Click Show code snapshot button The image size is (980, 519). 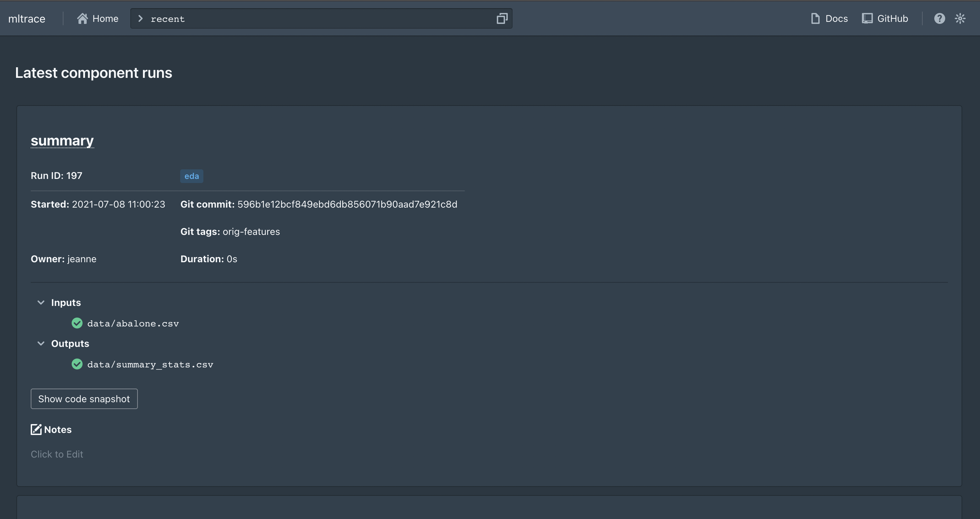point(84,399)
